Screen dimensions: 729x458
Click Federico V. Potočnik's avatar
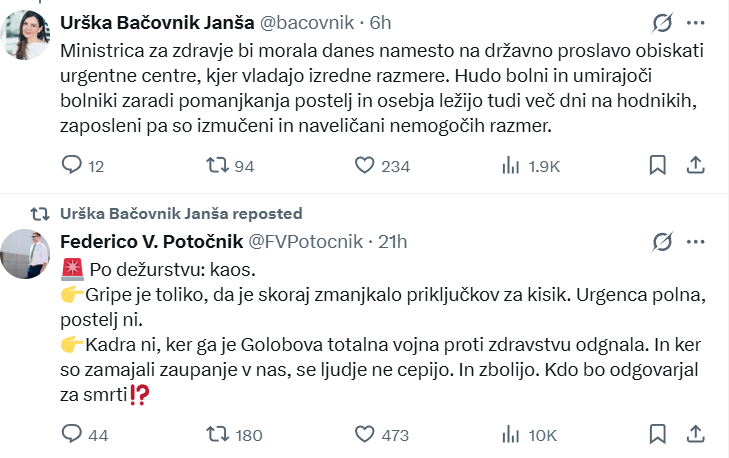pos(26,254)
